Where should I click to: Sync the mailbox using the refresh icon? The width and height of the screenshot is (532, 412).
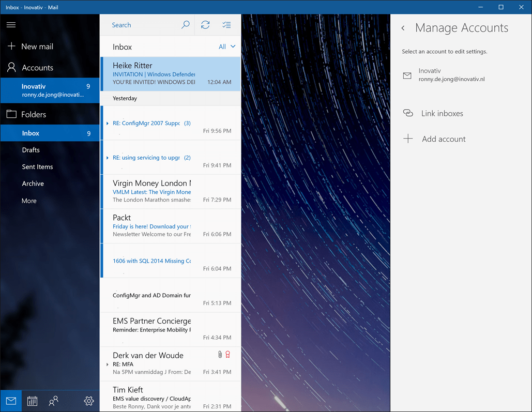click(x=205, y=24)
